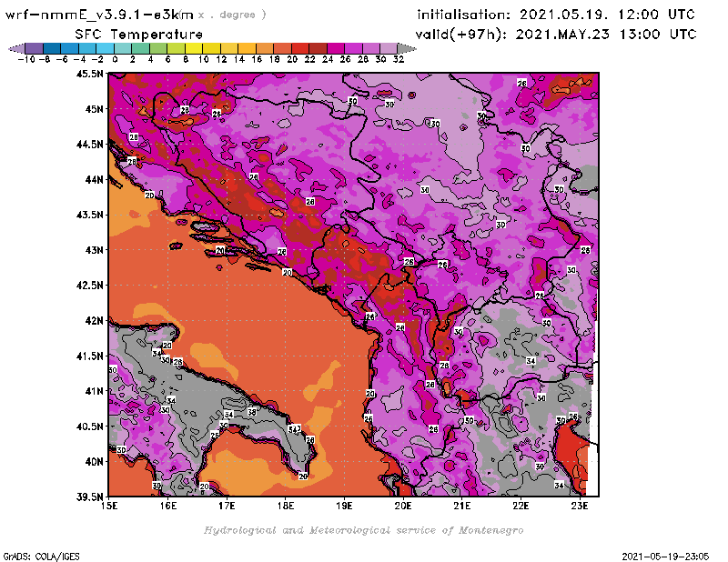728x562 pixels.
Task: Select the 42N latitude label
Action: pos(94,321)
